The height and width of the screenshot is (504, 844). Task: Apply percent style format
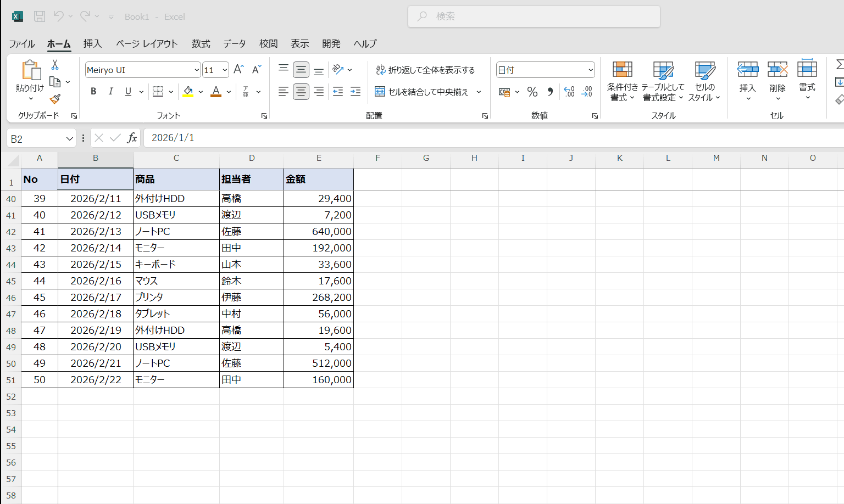pyautogui.click(x=532, y=92)
